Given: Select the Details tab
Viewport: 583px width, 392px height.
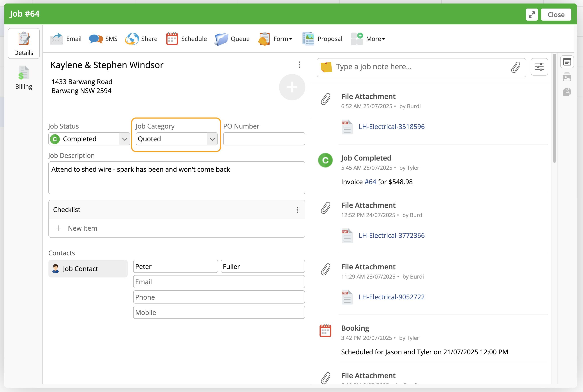Looking at the screenshot, I should click(x=23, y=44).
